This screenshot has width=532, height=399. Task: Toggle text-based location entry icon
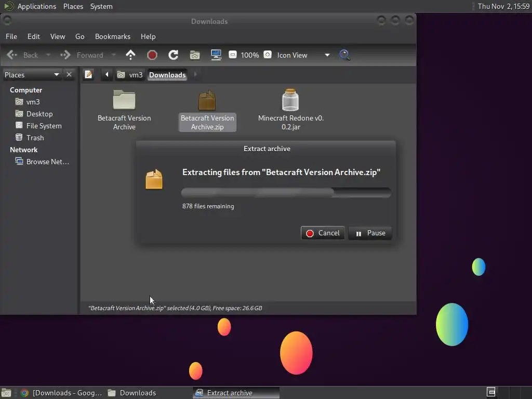click(88, 74)
